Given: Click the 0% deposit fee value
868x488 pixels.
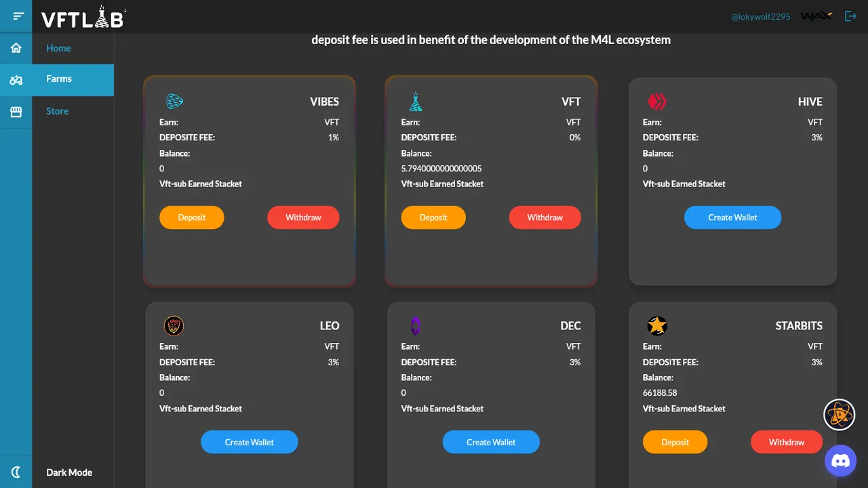Looking at the screenshot, I should 575,138.
